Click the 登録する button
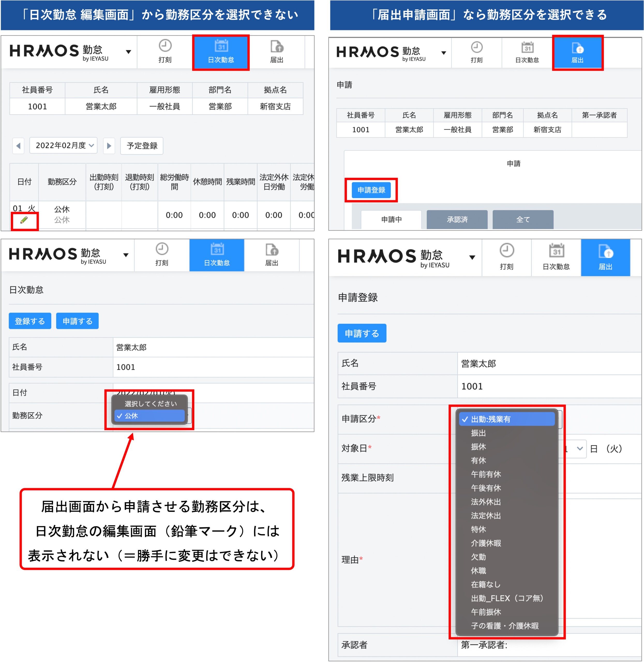Viewport: 644px width, 662px height. coord(30,321)
